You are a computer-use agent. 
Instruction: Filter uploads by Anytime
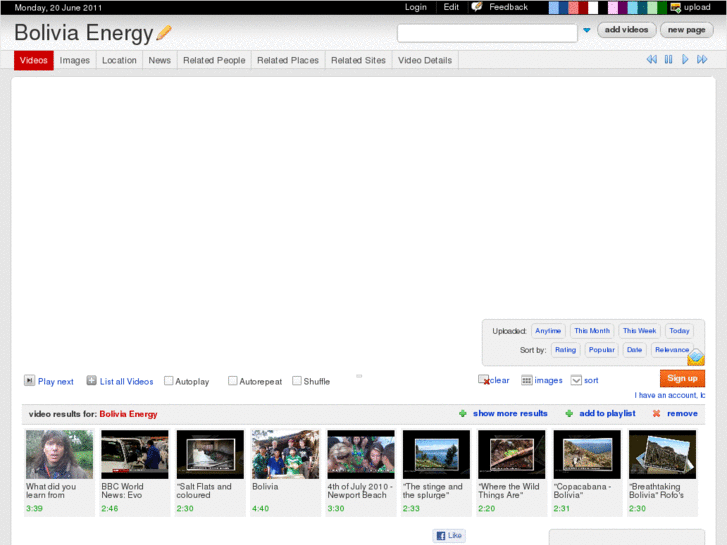(548, 331)
